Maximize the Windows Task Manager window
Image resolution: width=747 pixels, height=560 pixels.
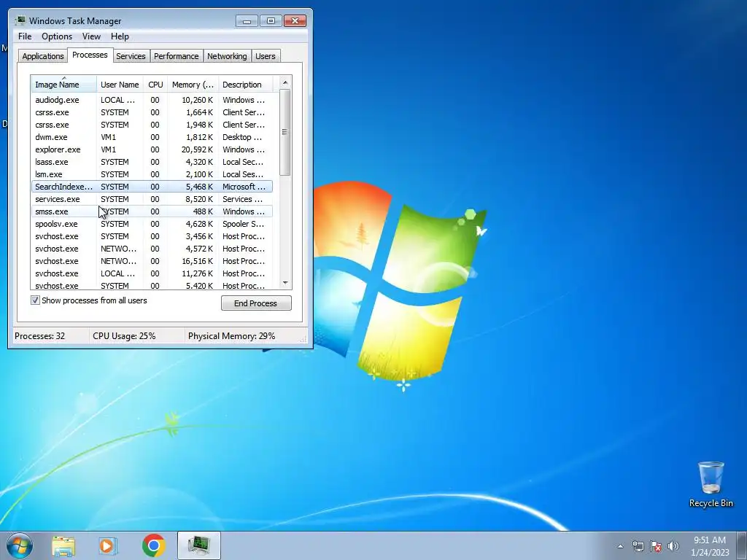point(271,21)
